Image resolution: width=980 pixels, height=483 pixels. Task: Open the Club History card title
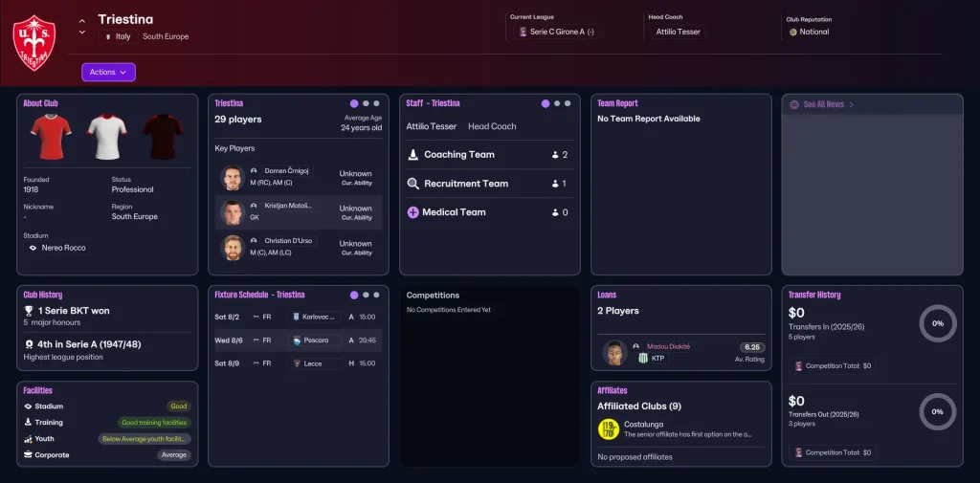pos(42,295)
